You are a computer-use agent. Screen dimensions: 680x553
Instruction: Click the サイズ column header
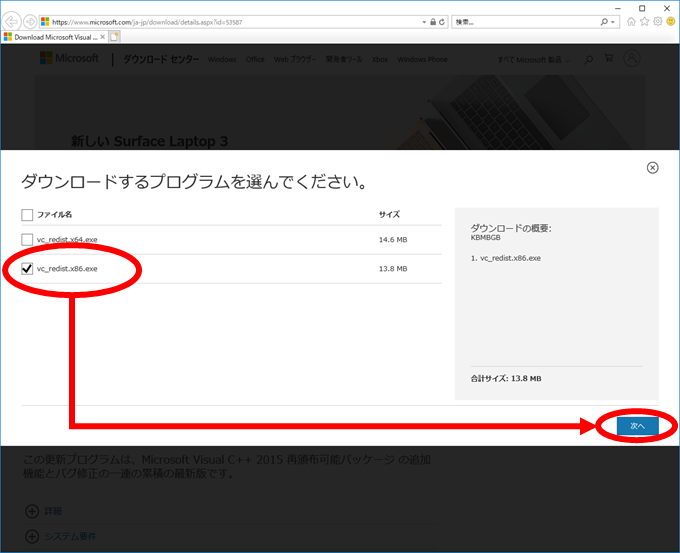click(389, 214)
